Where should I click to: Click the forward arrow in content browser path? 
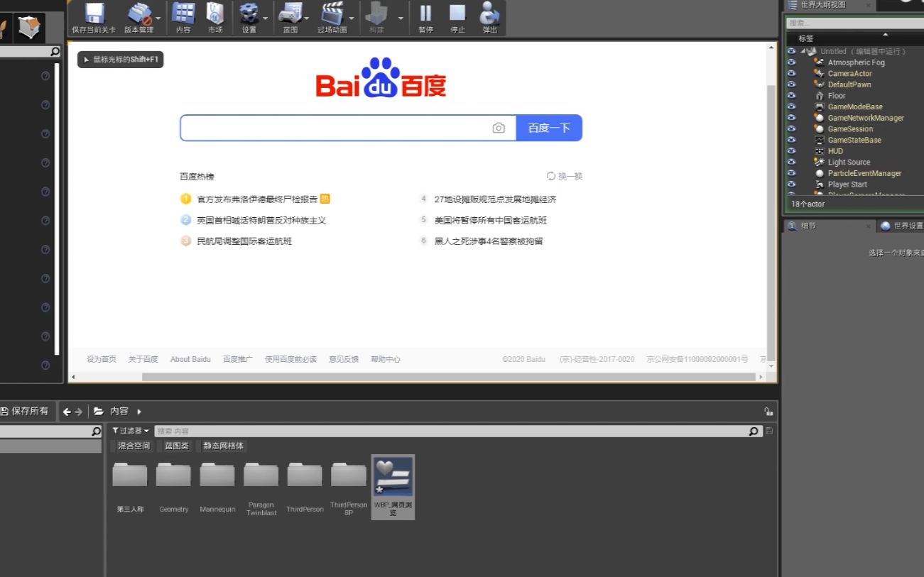click(79, 412)
